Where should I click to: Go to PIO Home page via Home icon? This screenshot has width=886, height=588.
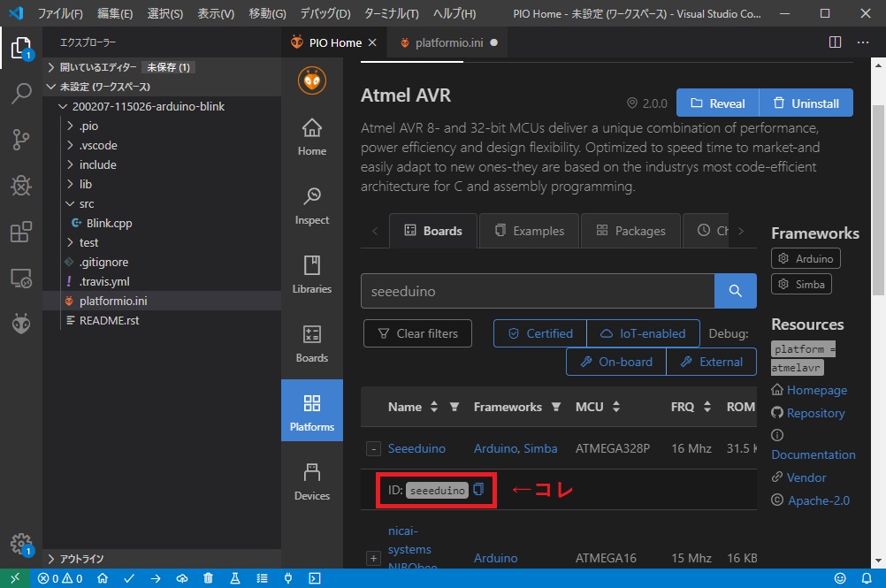point(312,137)
